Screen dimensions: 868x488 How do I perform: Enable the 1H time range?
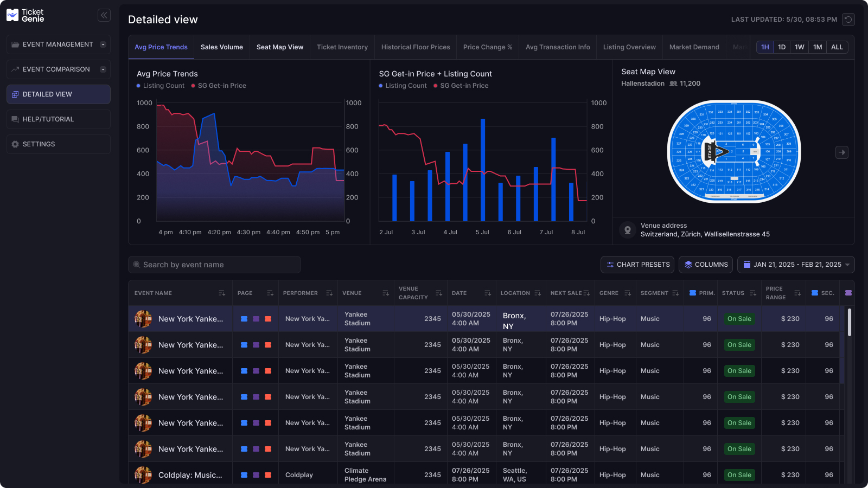click(764, 47)
